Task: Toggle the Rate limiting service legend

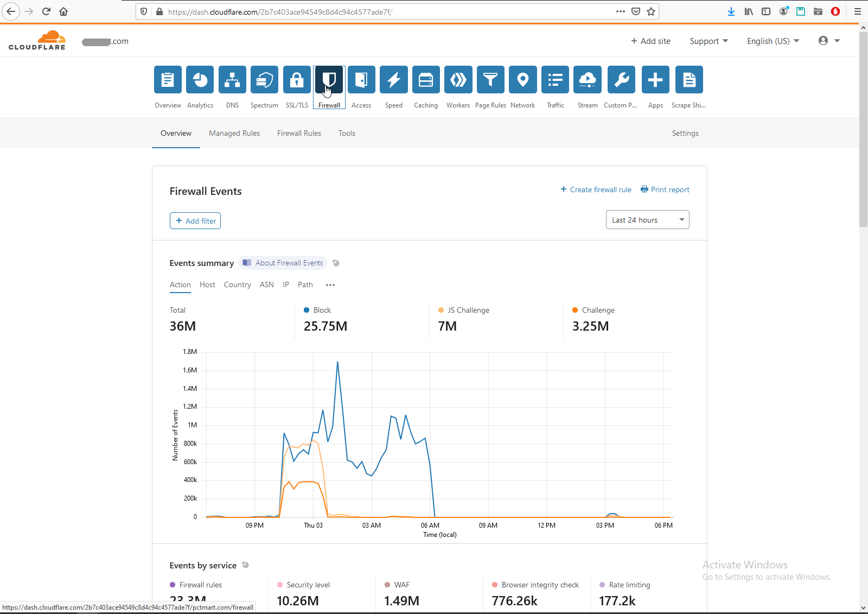Action: coord(624,585)
